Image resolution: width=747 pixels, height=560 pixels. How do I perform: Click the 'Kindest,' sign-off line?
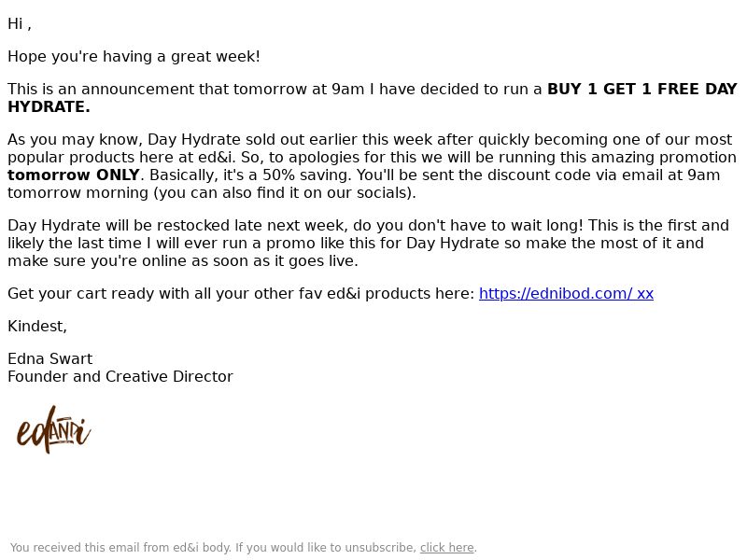point(37,326)
